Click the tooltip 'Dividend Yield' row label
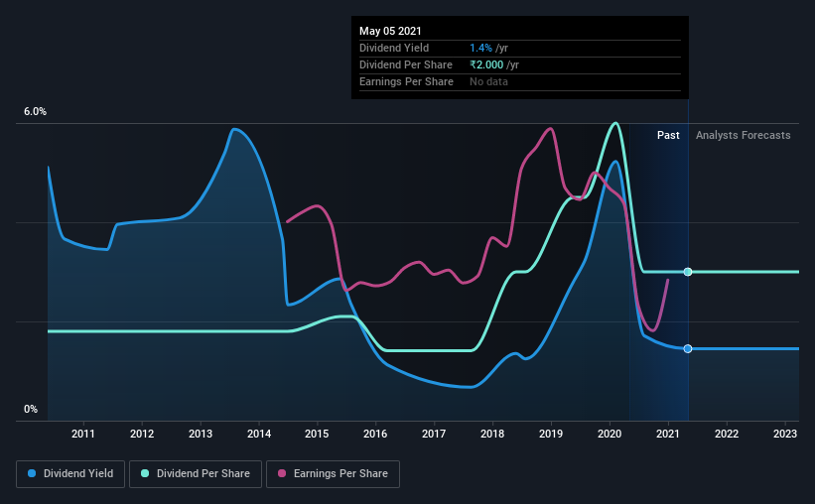The width and height of the screenshot is (815, 504). point(394,48)
